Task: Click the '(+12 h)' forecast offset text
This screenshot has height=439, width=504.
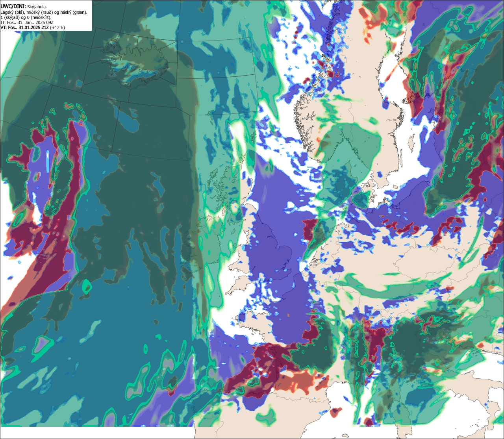Action: tap(57, 28)
